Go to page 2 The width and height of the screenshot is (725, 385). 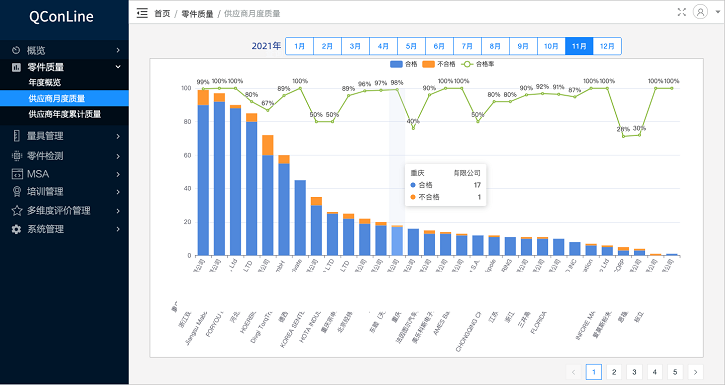coord(614,372)
